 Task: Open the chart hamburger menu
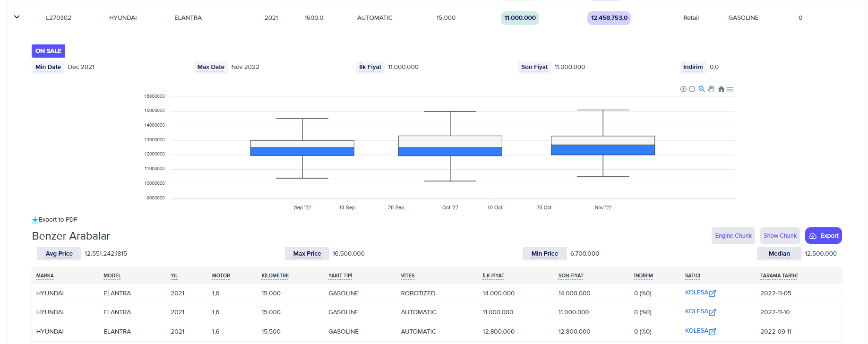(x=730, y=89)
